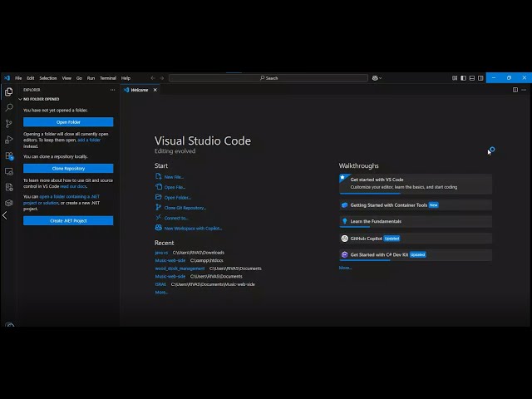Screen dimensions: 532x399
Task: Go forward using the right arrow in title bar
Action: click(x=162, y=78)
